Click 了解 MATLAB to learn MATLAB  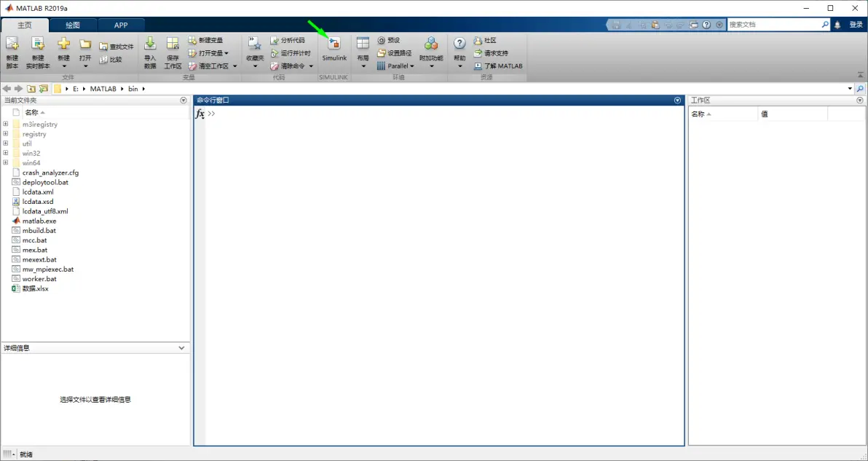pos(498,66)
